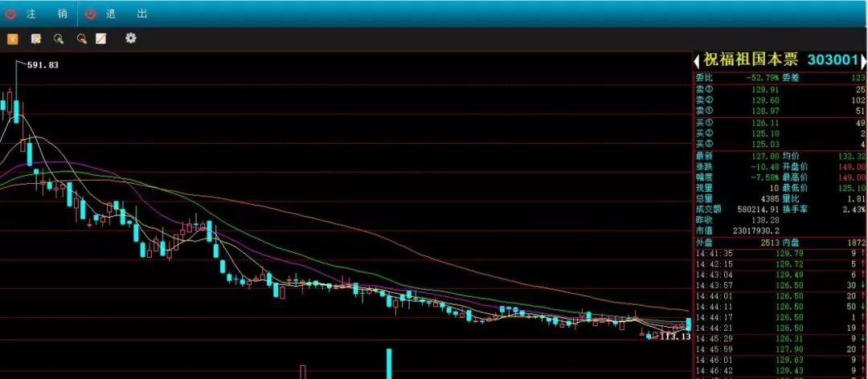
Task: Click the red hollow volume bar
Action: click(x=303, y=372)
